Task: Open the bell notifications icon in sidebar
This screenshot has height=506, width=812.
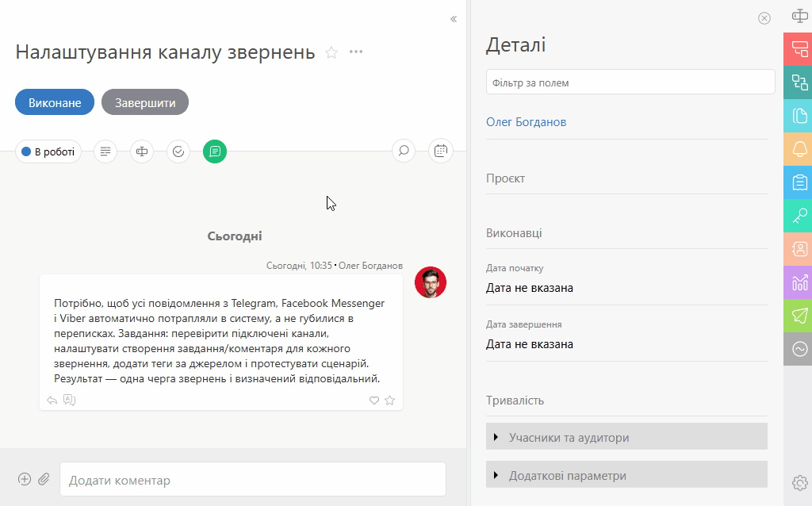Action: 799,149
